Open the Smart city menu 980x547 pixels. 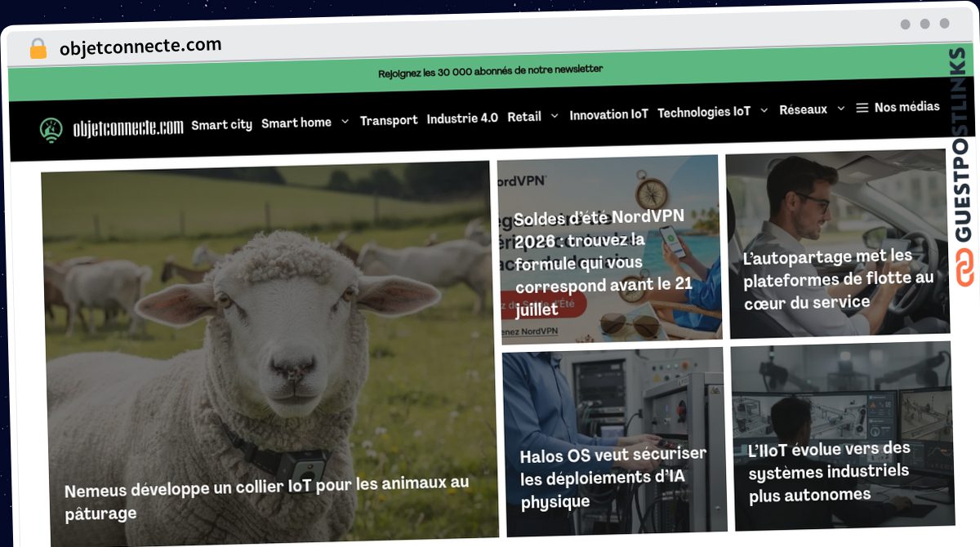point(222,125)
